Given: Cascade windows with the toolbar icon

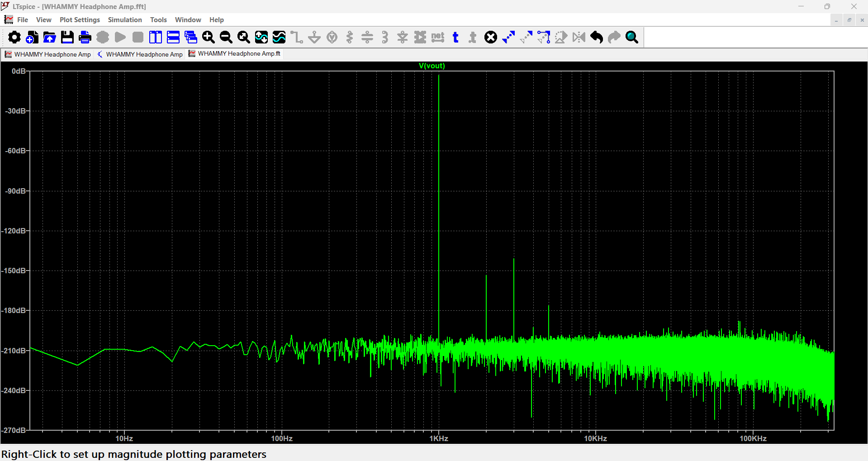Looking at the screenshot, I should [191, 37].
